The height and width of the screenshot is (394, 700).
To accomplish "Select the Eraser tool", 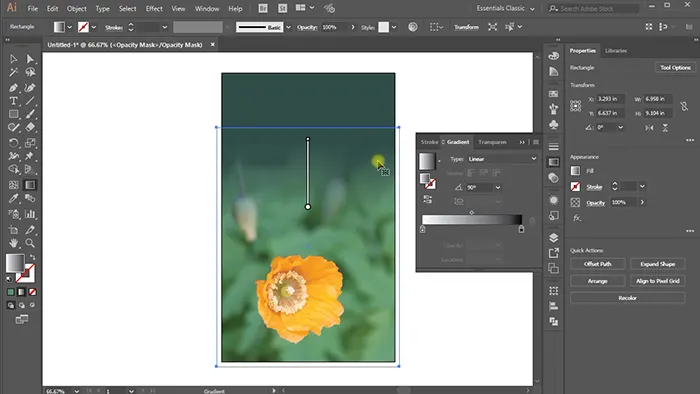I will [x=30, y=128].
